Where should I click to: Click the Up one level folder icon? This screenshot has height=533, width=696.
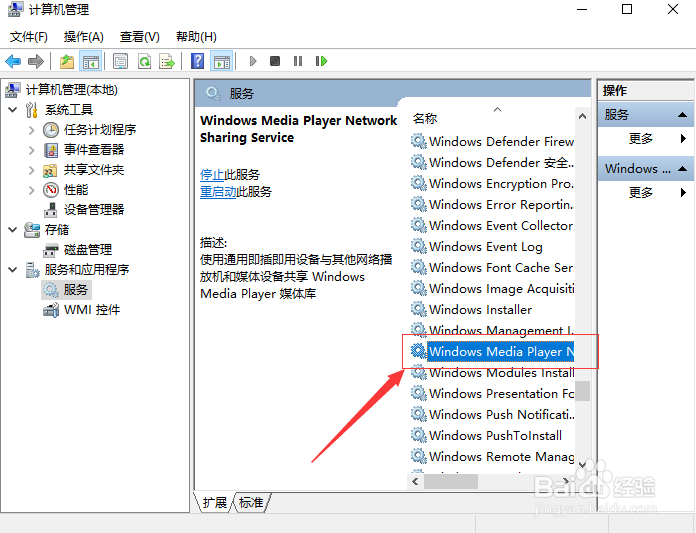pyautogui.click(x=67, y=61)
